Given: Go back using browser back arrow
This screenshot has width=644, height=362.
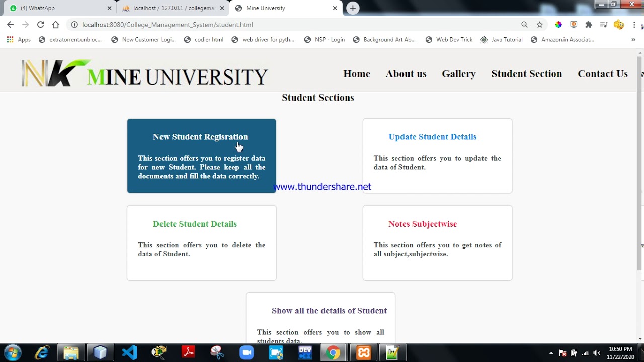Looking at the screenshot, I should [x=11, y=24].
